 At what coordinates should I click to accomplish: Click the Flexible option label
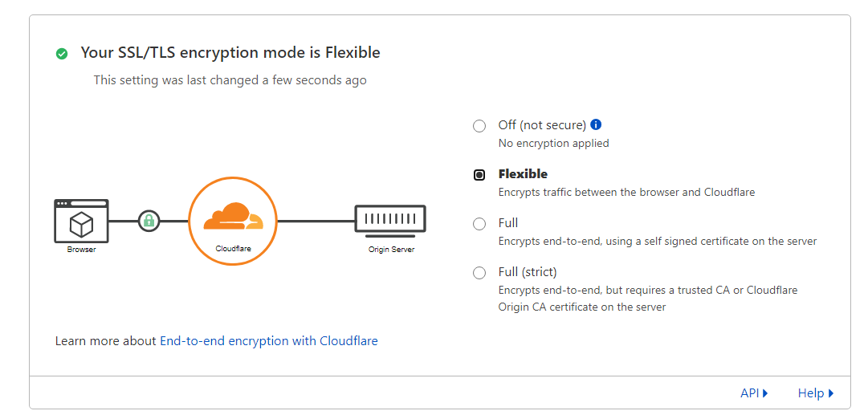tap(523, 174)
